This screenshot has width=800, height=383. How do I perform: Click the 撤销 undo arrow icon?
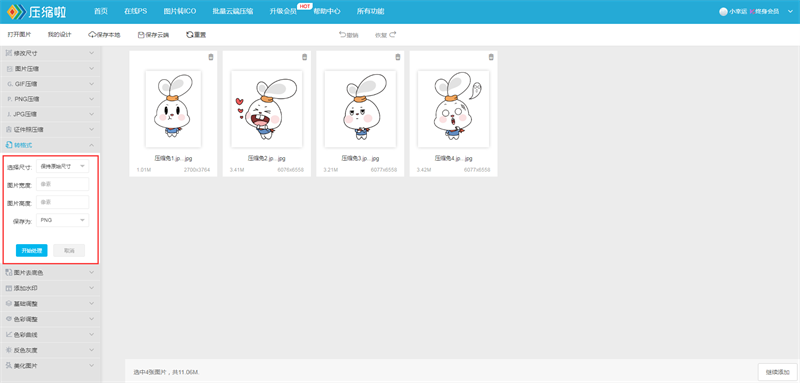point(342,35)
